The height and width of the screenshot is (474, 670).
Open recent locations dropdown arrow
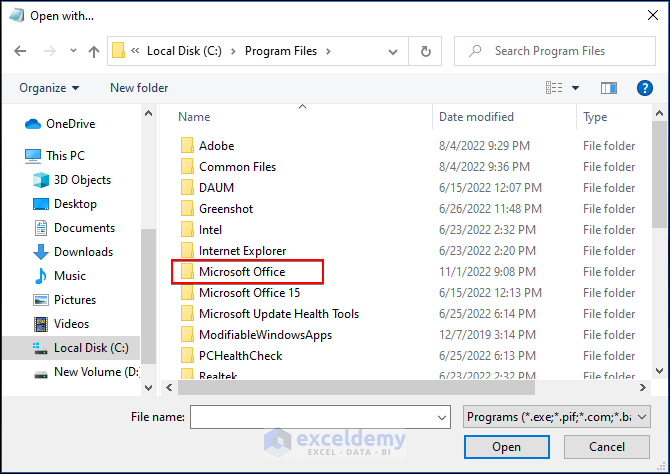[x=73, y=51]
